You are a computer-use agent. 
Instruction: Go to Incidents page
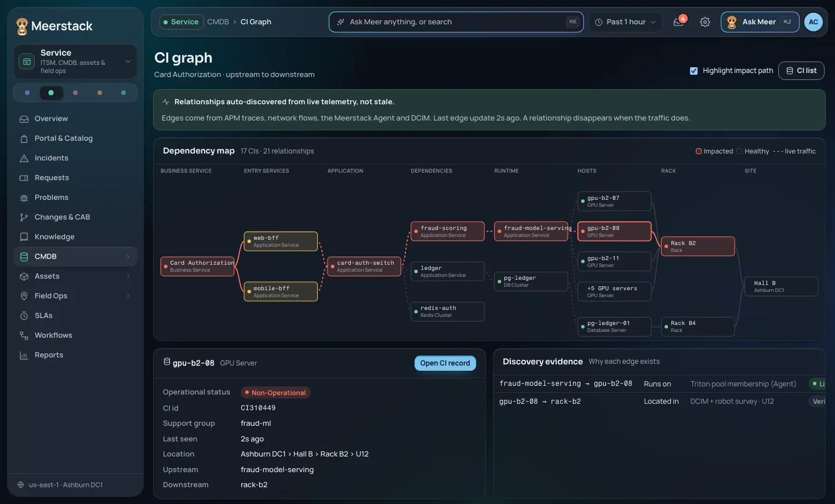[x=75, y=158]
